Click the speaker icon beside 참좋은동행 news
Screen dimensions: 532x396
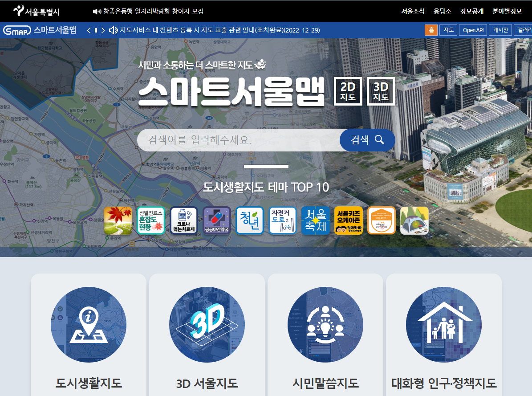point(97,12)
